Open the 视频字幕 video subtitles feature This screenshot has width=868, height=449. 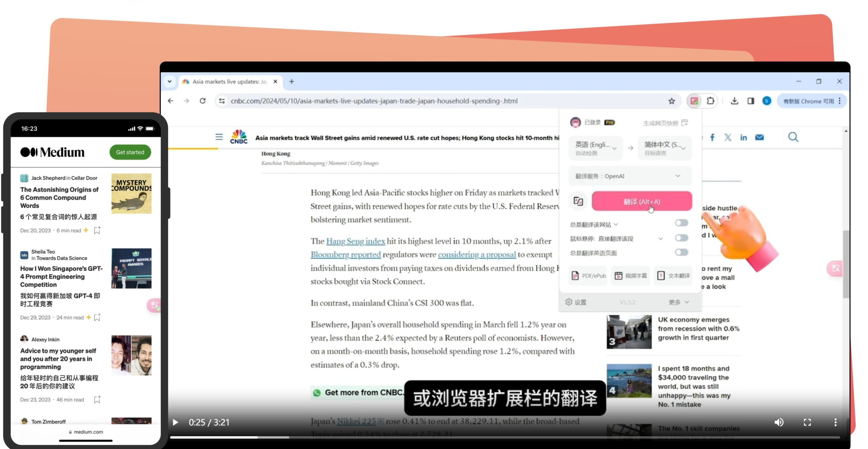click(630, 276)
